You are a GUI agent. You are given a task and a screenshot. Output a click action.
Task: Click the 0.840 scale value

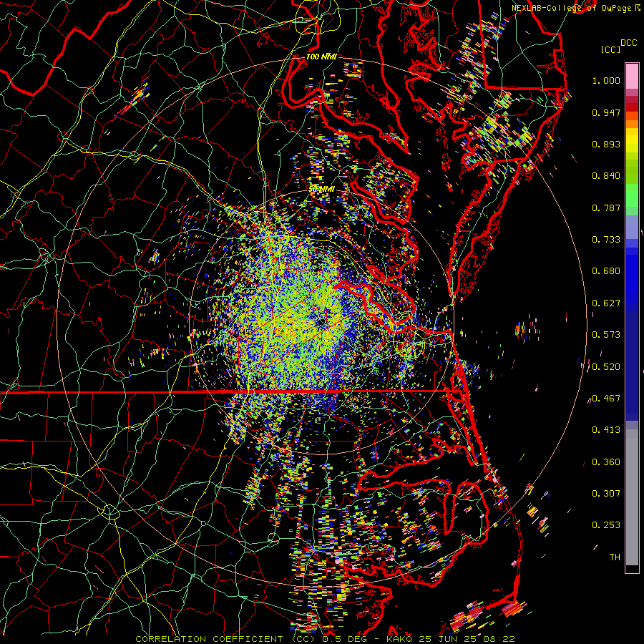click(x=606, y=176)
